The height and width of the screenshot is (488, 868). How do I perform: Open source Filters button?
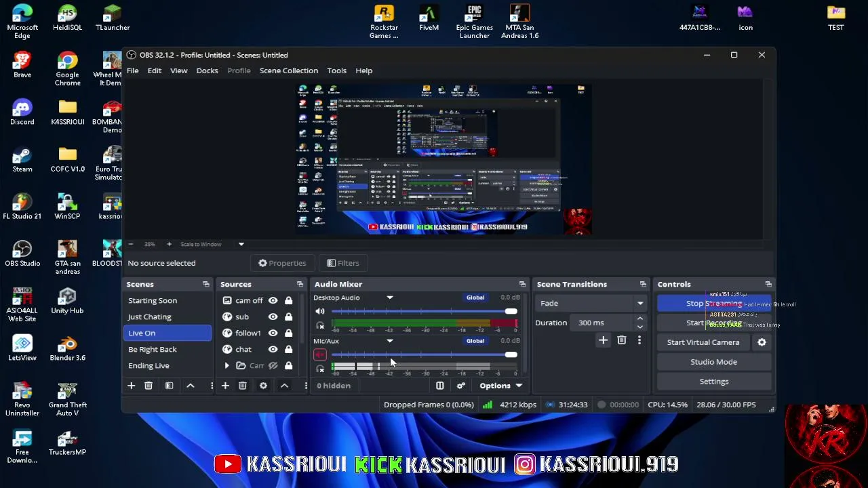click(342, 263)
